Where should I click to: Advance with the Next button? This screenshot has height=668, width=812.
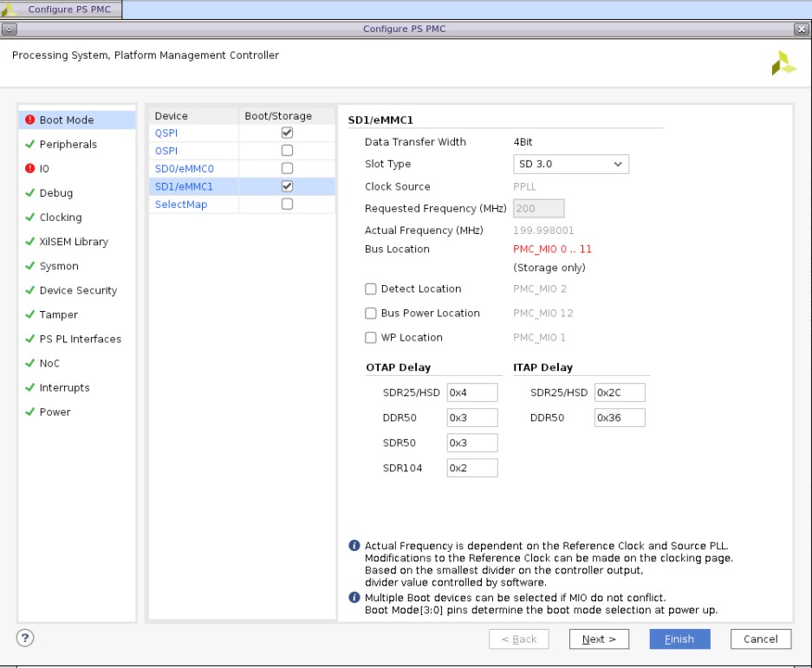click(599, 639)
